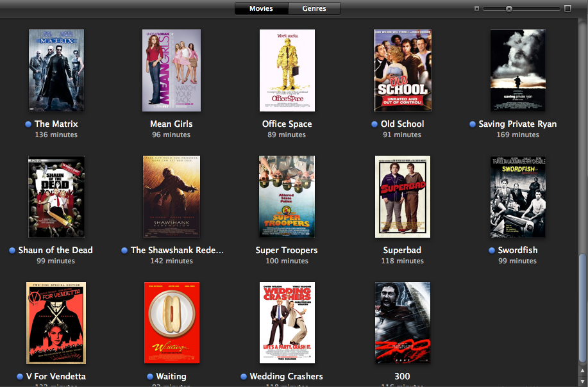Screen dimensions: 588x387
Task: Click '99 minutes' under Swordfish
Action: click(x=517, y=261)
